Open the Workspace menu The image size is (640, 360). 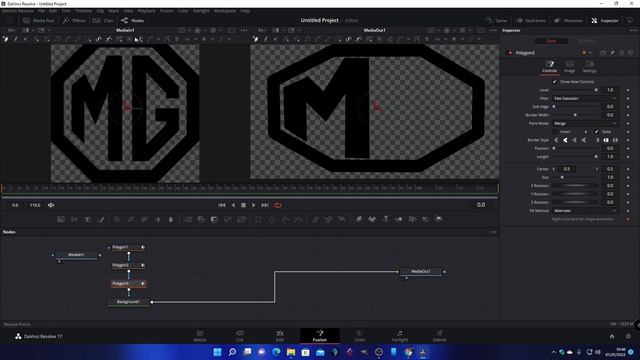click(x=225, y=11)
